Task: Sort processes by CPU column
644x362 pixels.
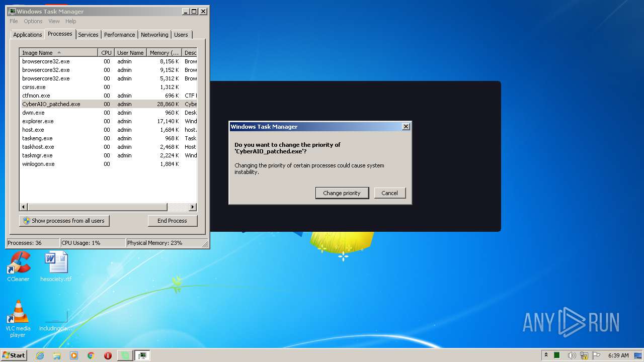Action: [x=106, y=53]
